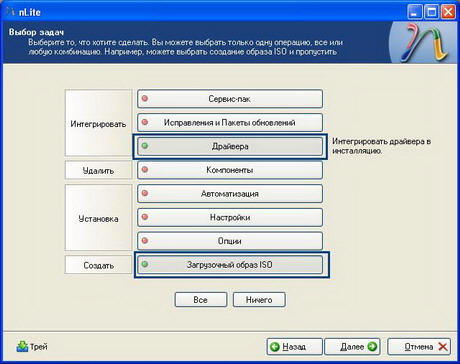Click the nLite title bar icon
Viewport: 460px width, 364px height.
point(11,12)
